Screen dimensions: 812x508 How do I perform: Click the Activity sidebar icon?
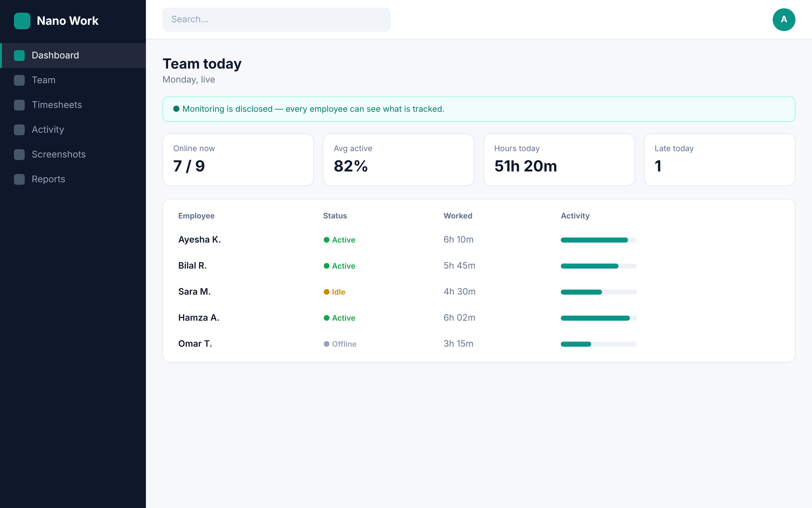19,130
